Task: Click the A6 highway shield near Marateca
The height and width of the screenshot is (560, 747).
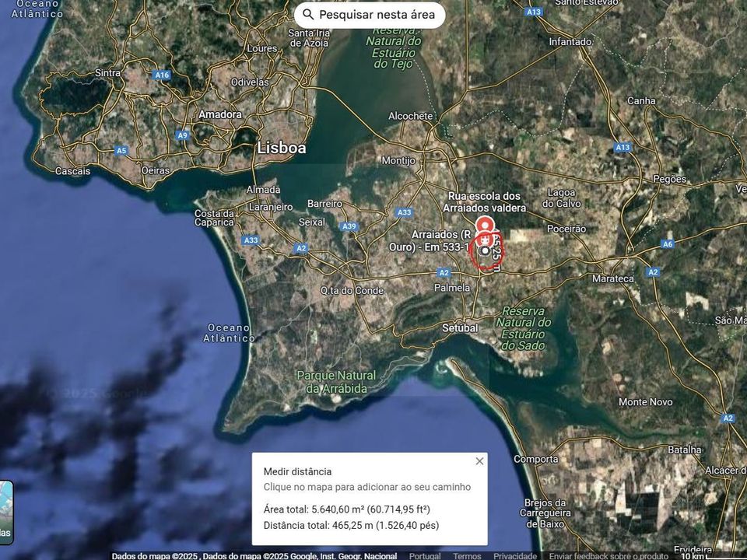Action: [x=668, y=244]
